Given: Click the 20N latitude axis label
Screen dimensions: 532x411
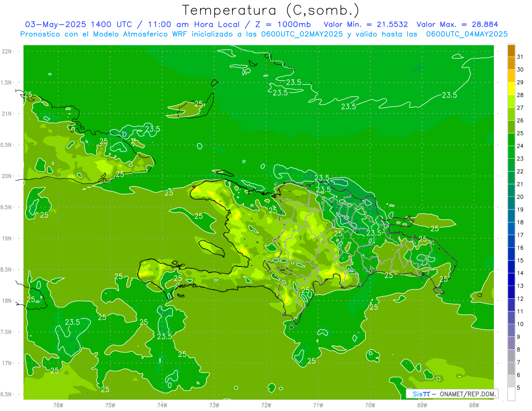Looking at the screenshot, I should tap(7, 176).
